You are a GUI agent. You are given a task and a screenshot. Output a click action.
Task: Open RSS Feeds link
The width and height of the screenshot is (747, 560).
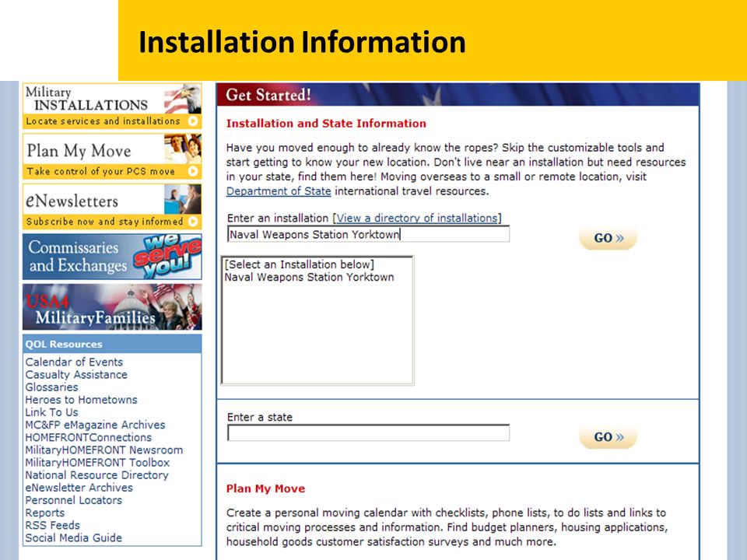52,525
